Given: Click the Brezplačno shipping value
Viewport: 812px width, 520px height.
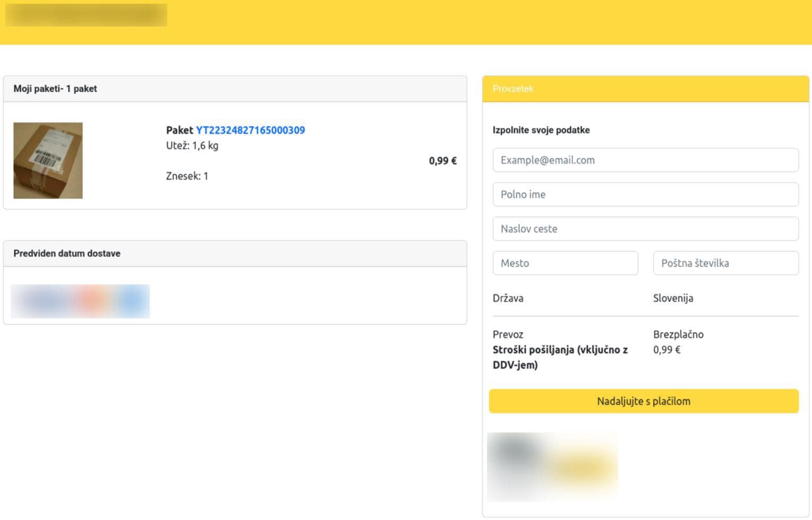Looking at the screenshot, I should (x=678, y=334).
